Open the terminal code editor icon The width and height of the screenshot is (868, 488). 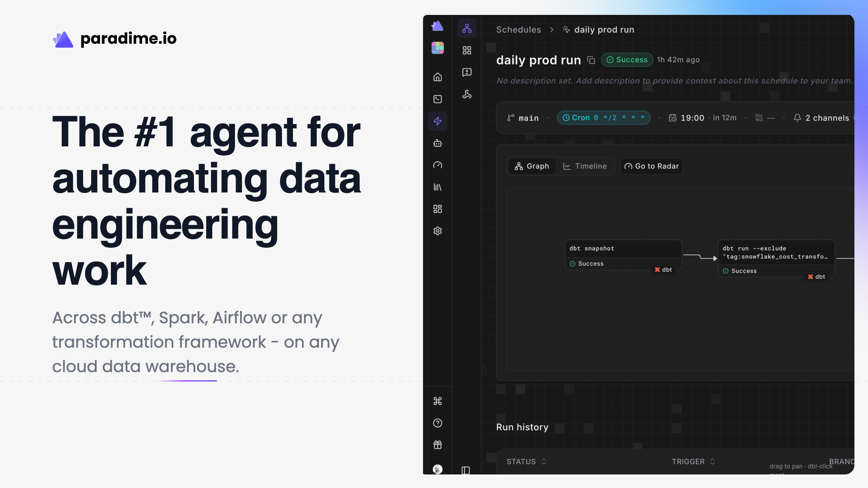(x=437, y=99)
